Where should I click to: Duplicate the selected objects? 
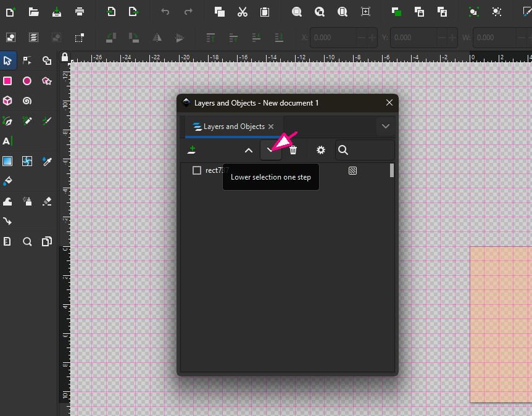click(396, 12)
